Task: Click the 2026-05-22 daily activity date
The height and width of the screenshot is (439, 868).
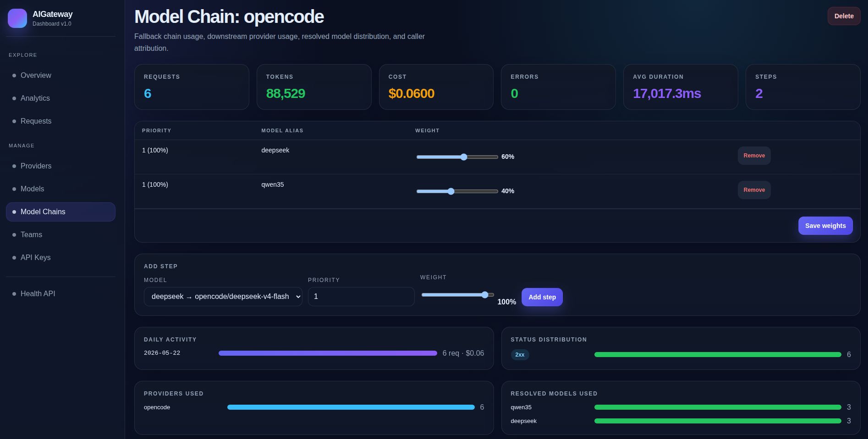Action: click(162, 353)
